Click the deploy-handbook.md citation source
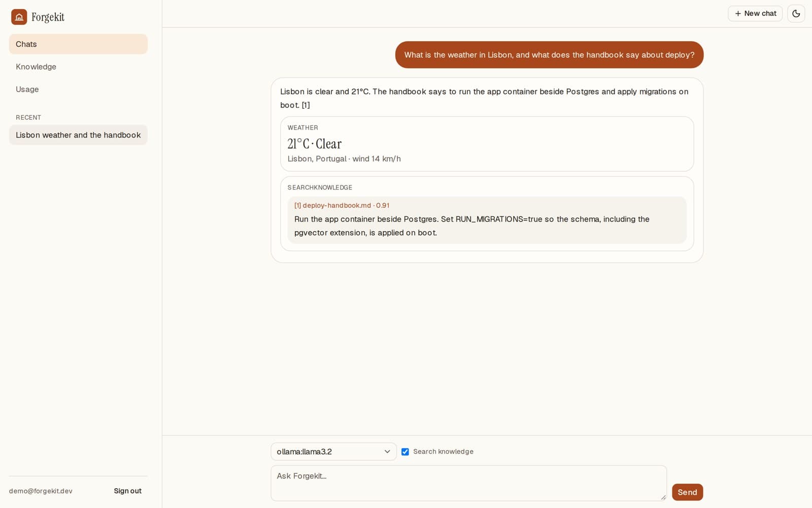Screen dimensions: 812x508 click(x=342, y=206)
